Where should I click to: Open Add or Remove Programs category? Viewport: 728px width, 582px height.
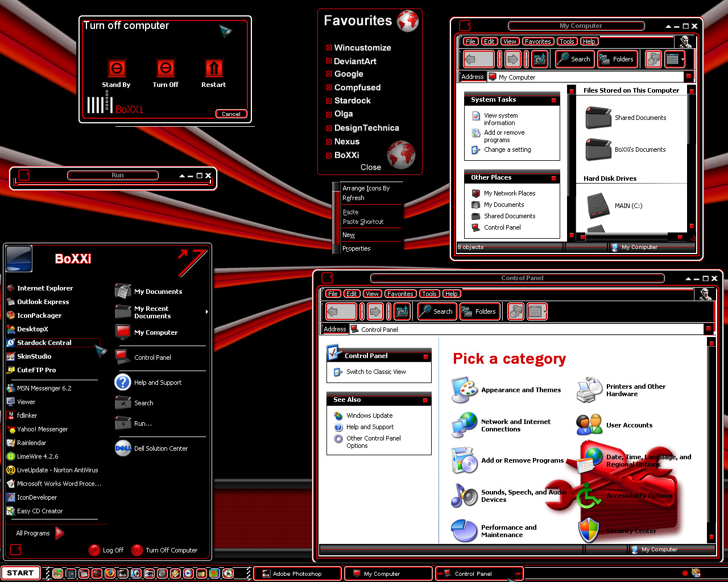tap(507, 460)
